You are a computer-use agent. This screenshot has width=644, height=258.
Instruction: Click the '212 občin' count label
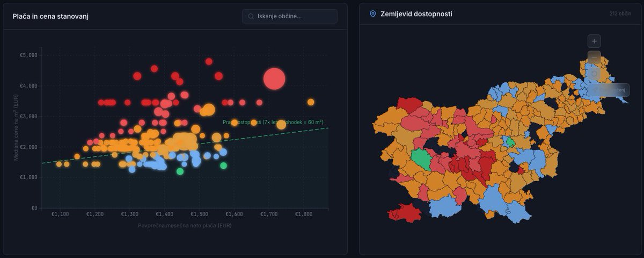pos(620,13)
